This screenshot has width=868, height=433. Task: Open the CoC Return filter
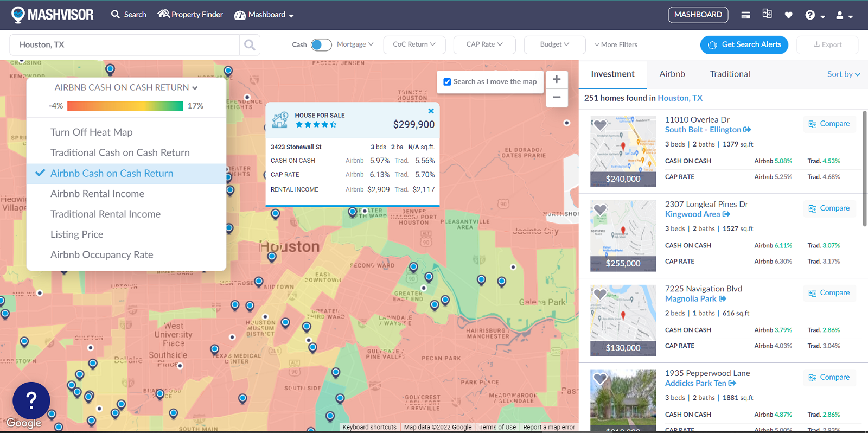[x=414, y=44]
